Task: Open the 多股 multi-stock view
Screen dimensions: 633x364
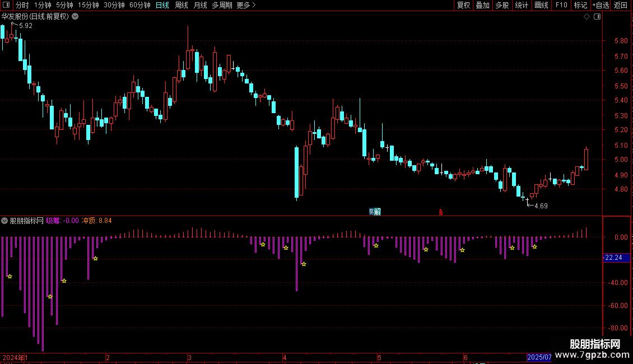Action: pyautogui.click(x=502, y=5)
